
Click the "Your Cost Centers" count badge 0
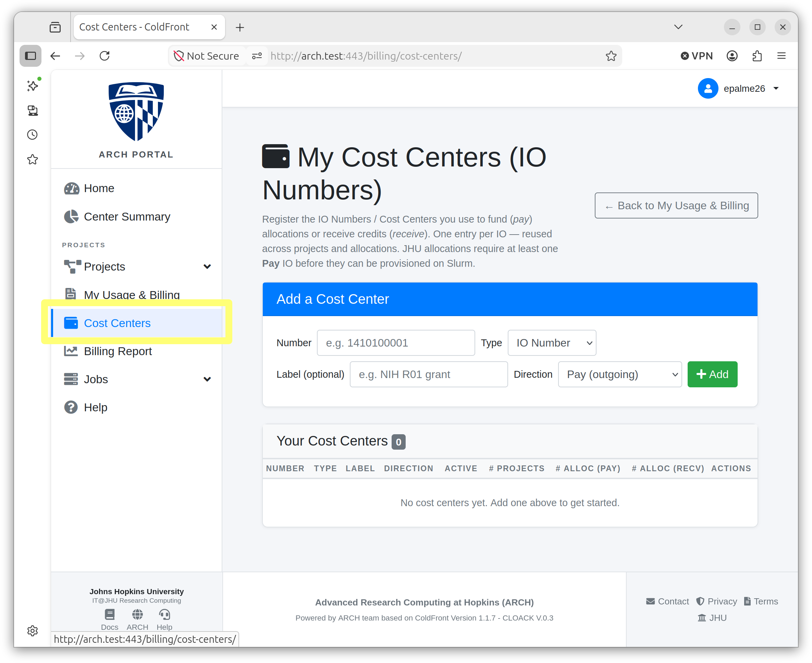click(x=398, y=442)
